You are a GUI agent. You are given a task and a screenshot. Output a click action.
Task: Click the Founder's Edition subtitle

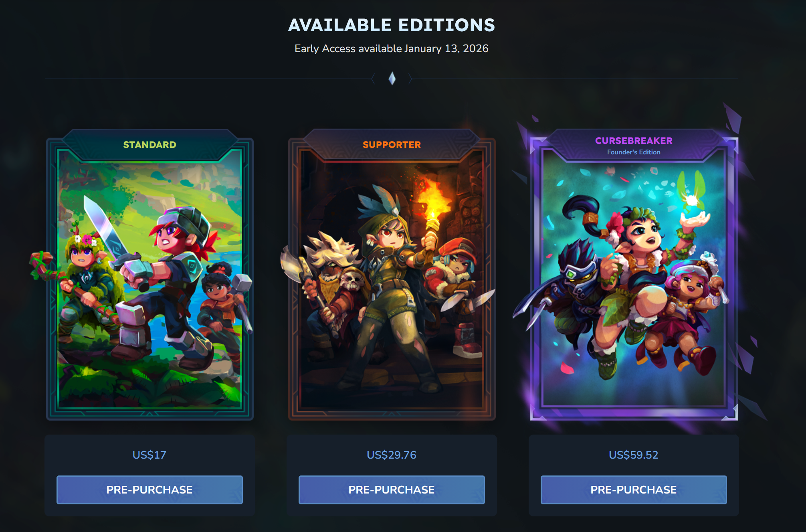pyautogui.click(x=634, y=152)
